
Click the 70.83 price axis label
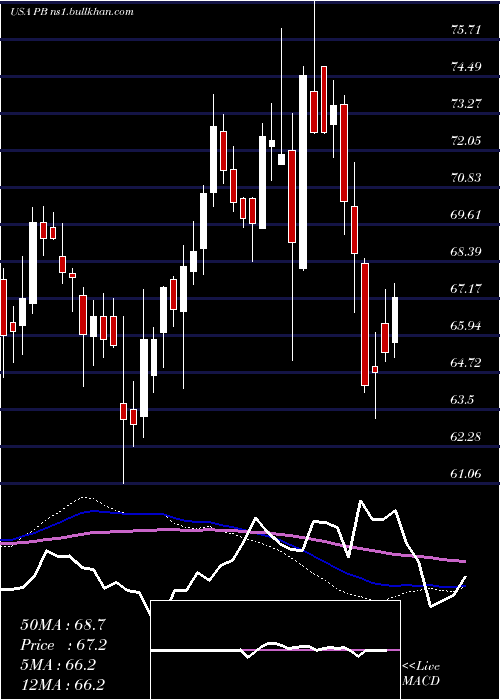click(467, 178)
